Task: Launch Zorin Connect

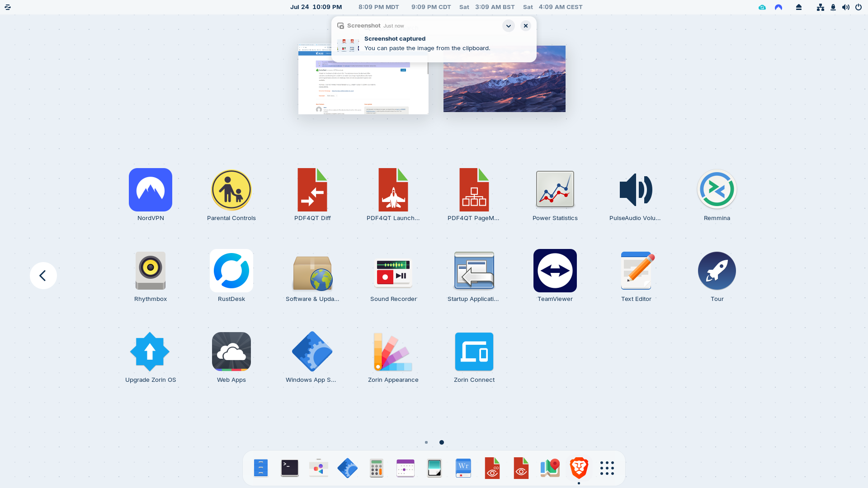Action: (x=474, y=352)
